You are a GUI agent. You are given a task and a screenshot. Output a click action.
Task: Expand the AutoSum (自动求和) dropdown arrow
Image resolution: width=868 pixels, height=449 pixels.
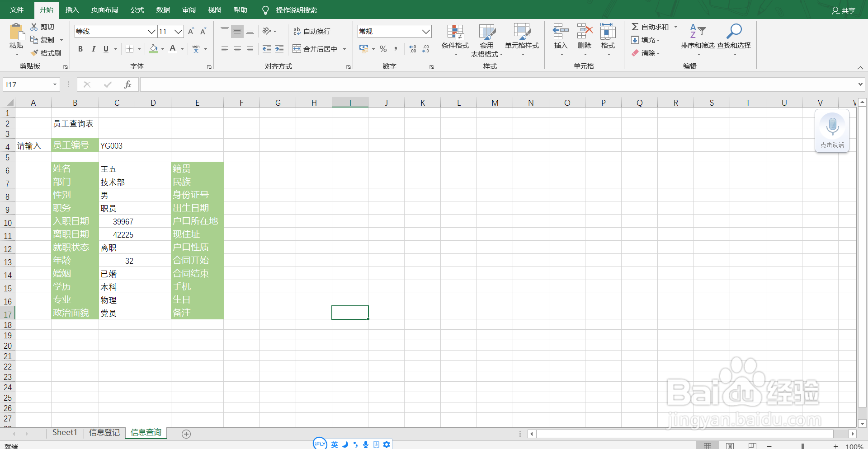click(676, 27)
